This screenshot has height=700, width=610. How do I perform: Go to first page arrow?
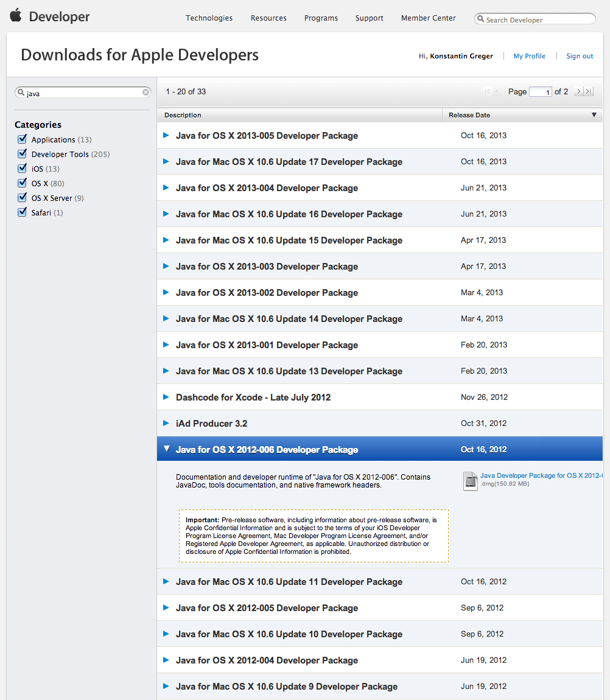(x=487, y=91)
